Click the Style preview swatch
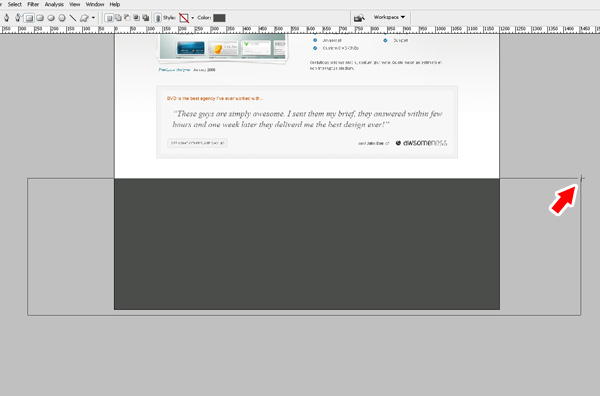 point(184,18)
